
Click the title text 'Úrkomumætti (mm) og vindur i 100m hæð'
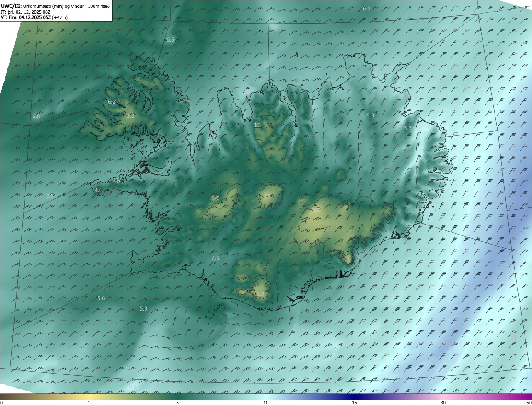pos(66,6)
